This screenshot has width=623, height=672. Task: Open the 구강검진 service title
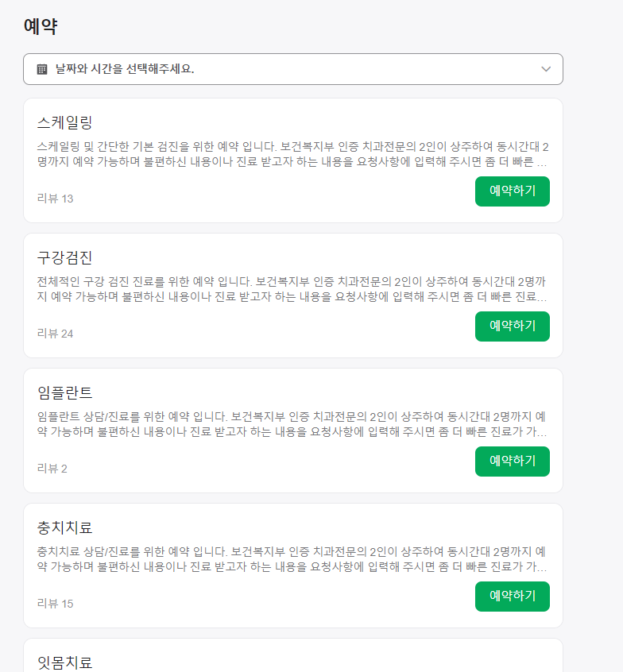[x=64, y=257]
